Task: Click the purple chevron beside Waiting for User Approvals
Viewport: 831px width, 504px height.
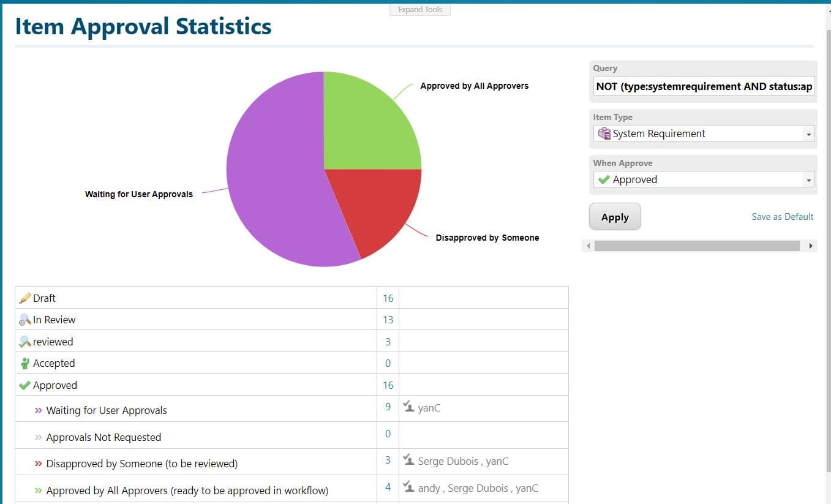Action: [x=39, y=410]
